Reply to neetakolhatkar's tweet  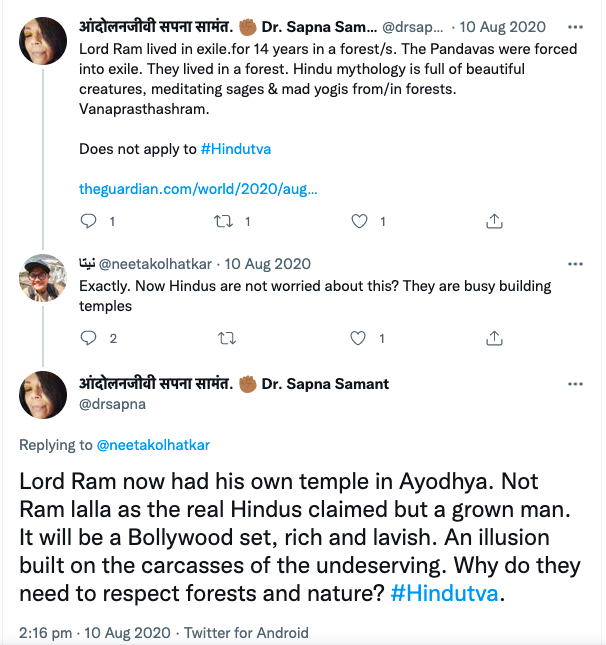(89, 339)
